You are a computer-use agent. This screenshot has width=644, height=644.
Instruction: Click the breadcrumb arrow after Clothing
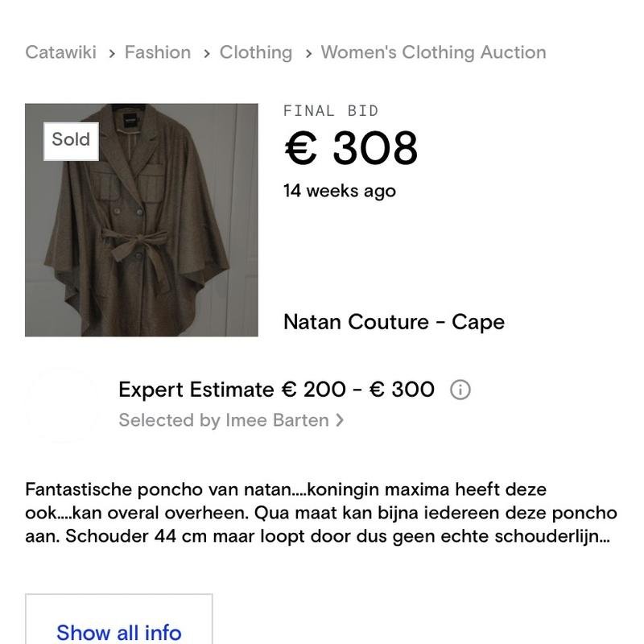point(308,53)
